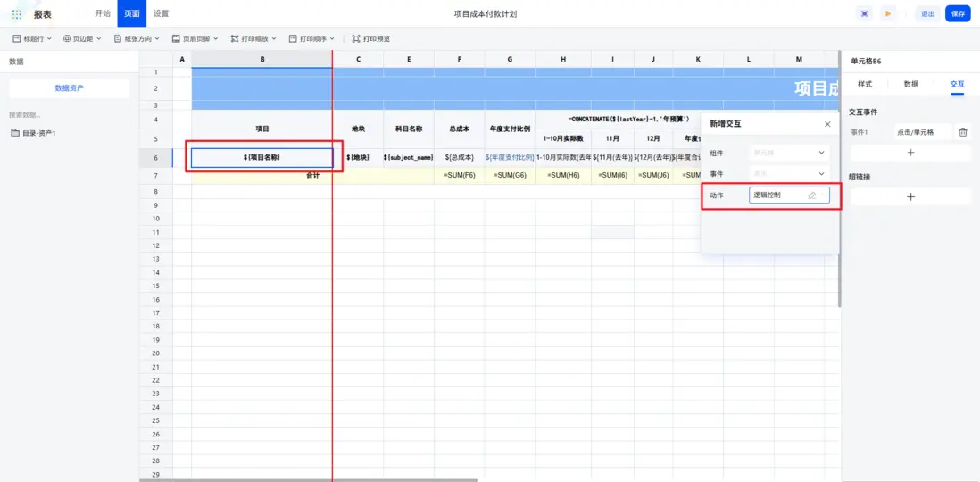Click the fullscreen icon in top bar

[x=864, y=13]
